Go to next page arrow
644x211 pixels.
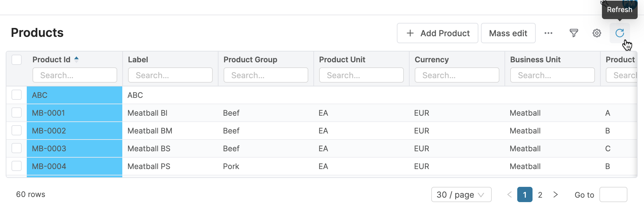tap(555, 194)
